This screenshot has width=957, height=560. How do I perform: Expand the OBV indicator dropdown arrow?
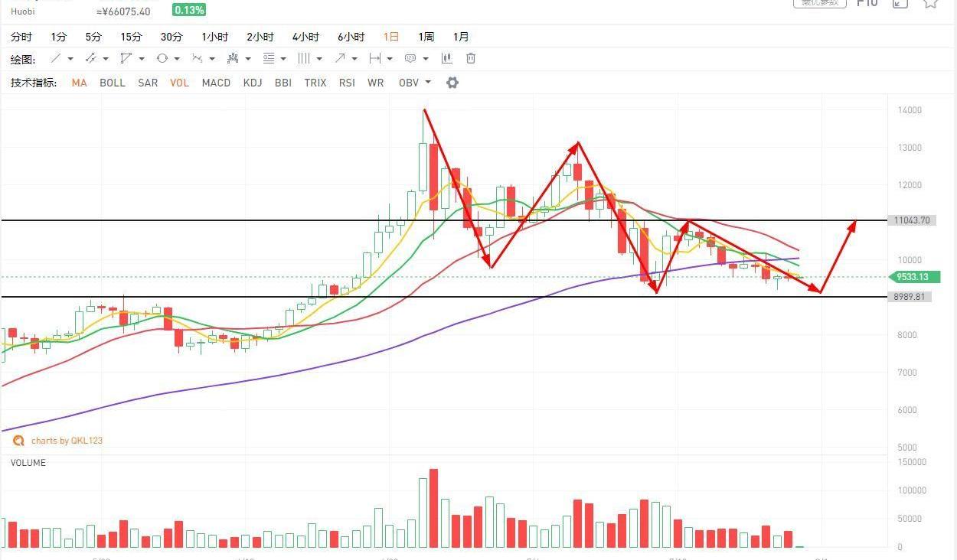(428, 83)
